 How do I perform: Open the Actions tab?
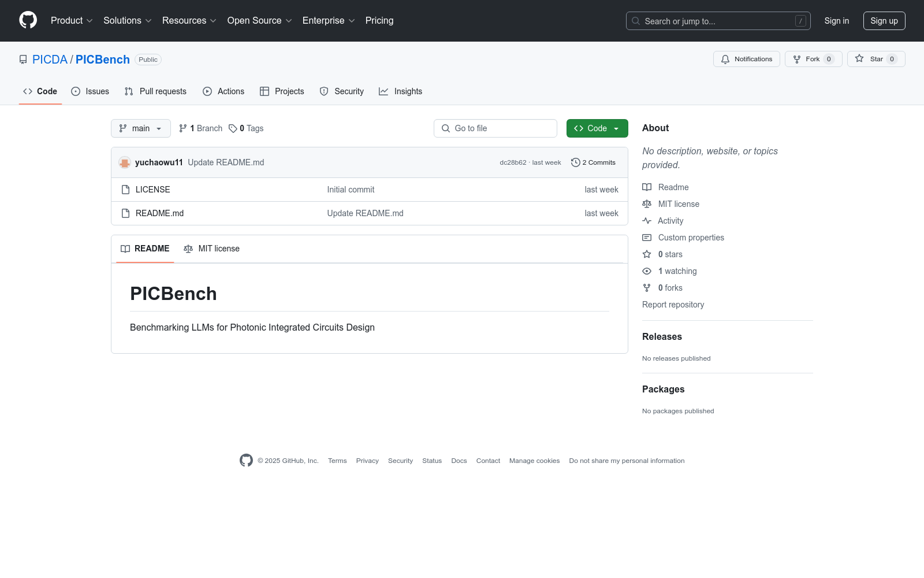coord(223,91)
